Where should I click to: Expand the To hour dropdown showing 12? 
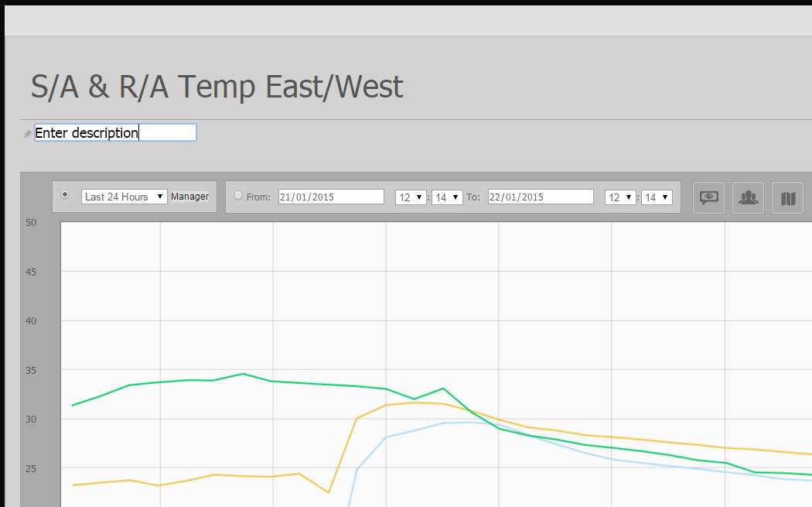(x=620, y=197)
